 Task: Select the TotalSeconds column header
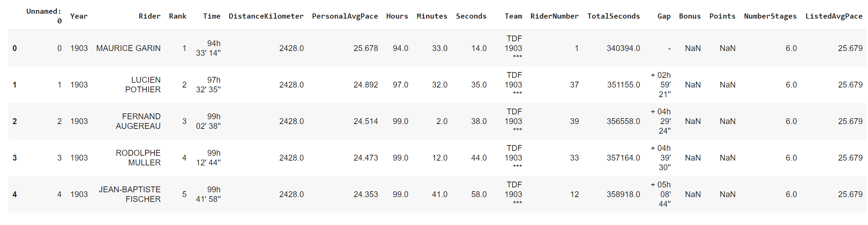coord(613,16)
